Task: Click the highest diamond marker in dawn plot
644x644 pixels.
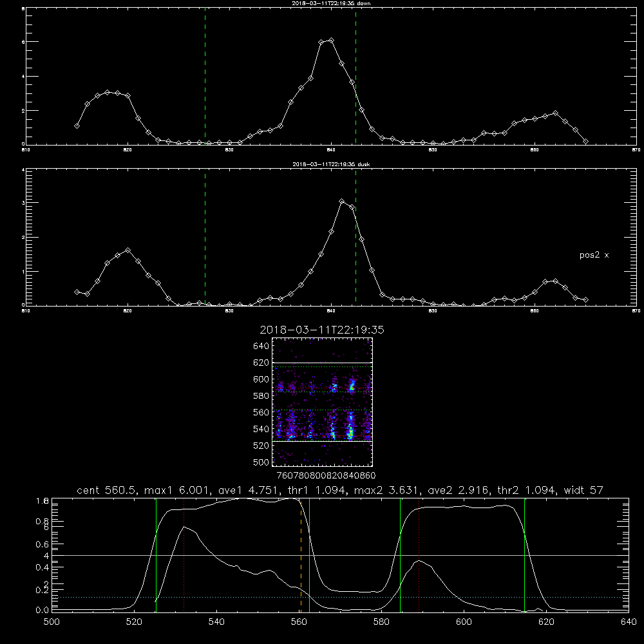Action: (x=332, y=40)
